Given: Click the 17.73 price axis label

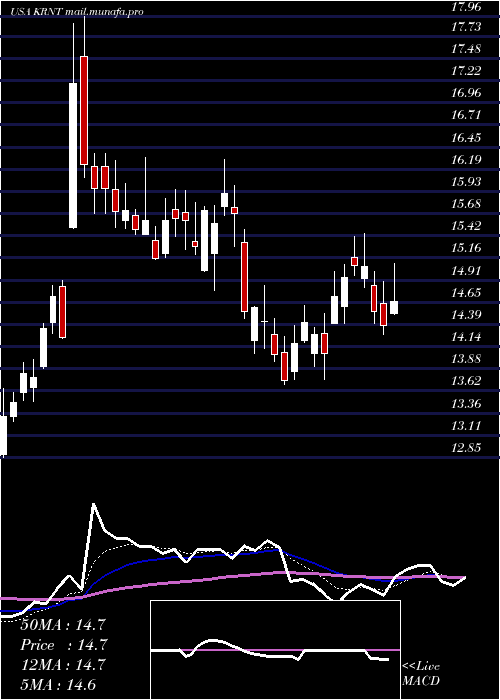Looking at the screenshot, I should pyautogui.click(x=466, y=27).
